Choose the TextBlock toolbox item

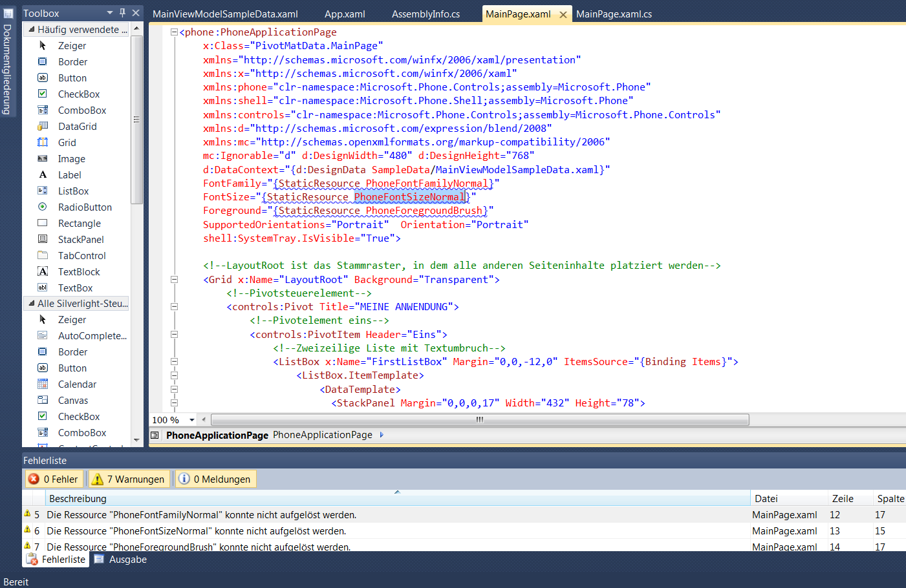point(79,272)
